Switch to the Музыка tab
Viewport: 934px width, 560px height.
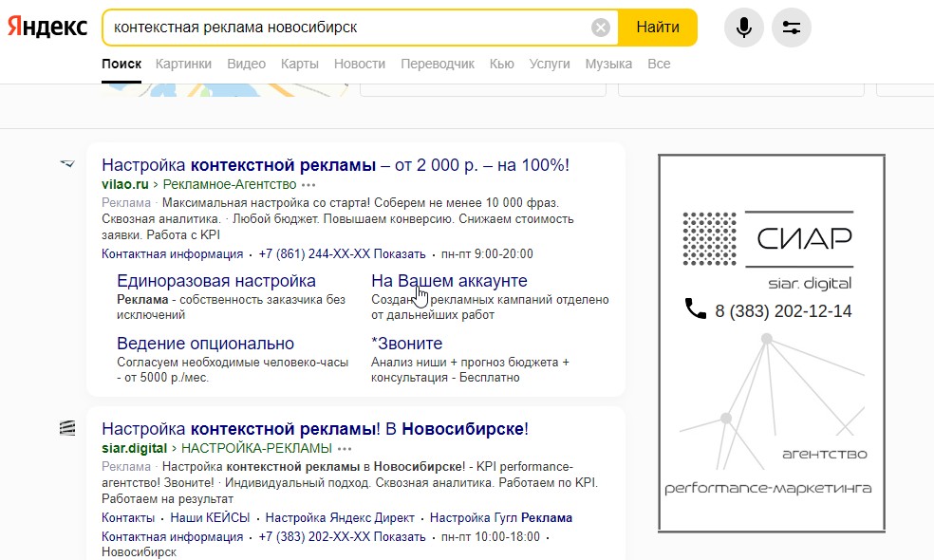coord(608,64)
